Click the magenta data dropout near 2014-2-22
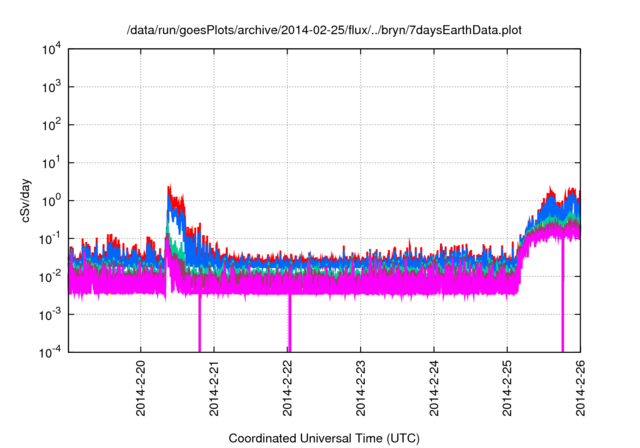The image size is (640, 448). coord(289,322)
